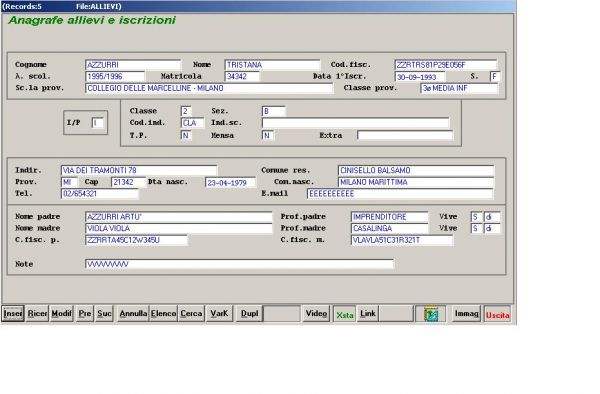
Task: Click the father's Vive 'di' field
Action: click(492, 217)
